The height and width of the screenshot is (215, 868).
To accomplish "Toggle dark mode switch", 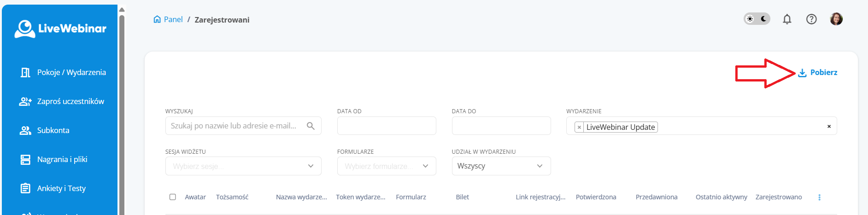I will (757, 19).
